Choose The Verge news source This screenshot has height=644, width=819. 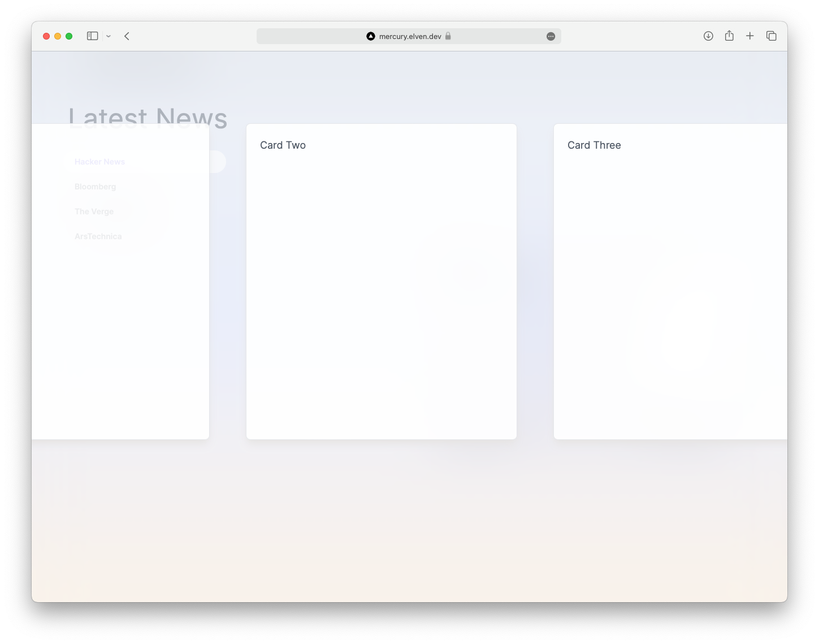[94, 211]
